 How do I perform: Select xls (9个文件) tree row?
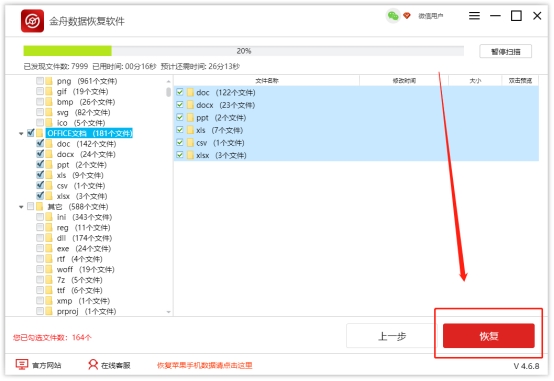coord(80,175)
